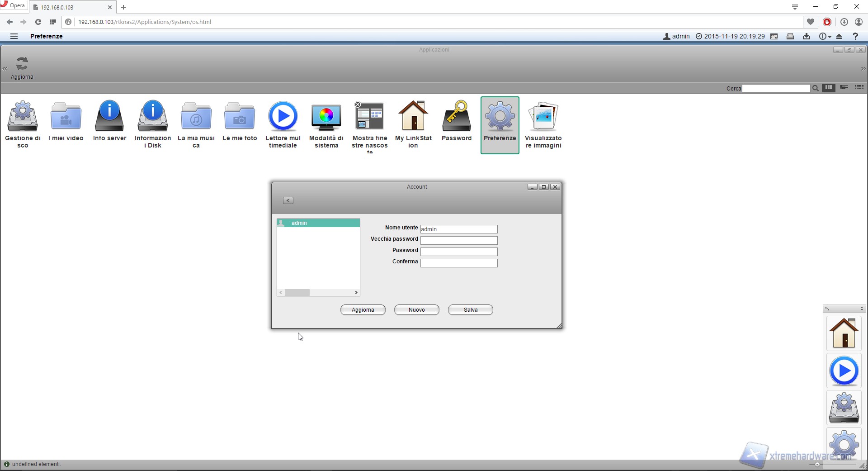Click the Vecchia password input field
This screenshot has height=471, width=868.
tap(458, 240)
